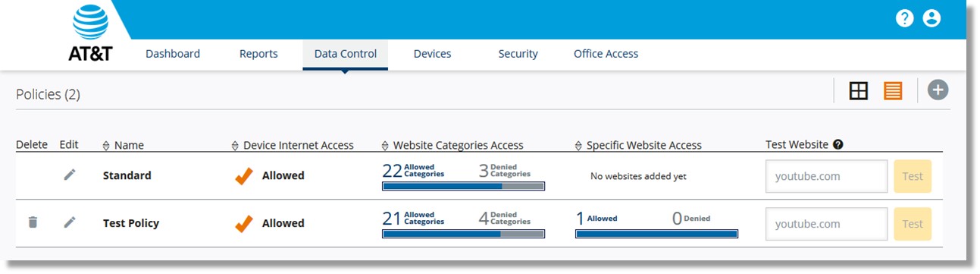
Task: Switch to list view of policies
Action: [893, 91]
